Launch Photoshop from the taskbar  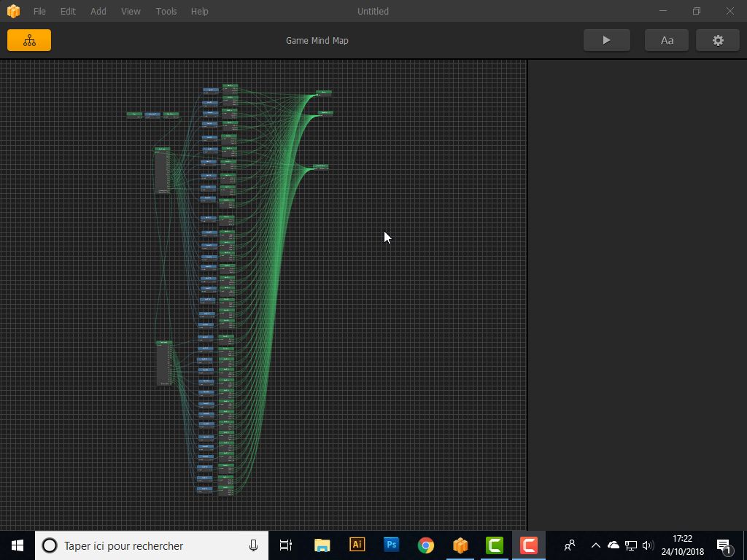tap(391, 545)
